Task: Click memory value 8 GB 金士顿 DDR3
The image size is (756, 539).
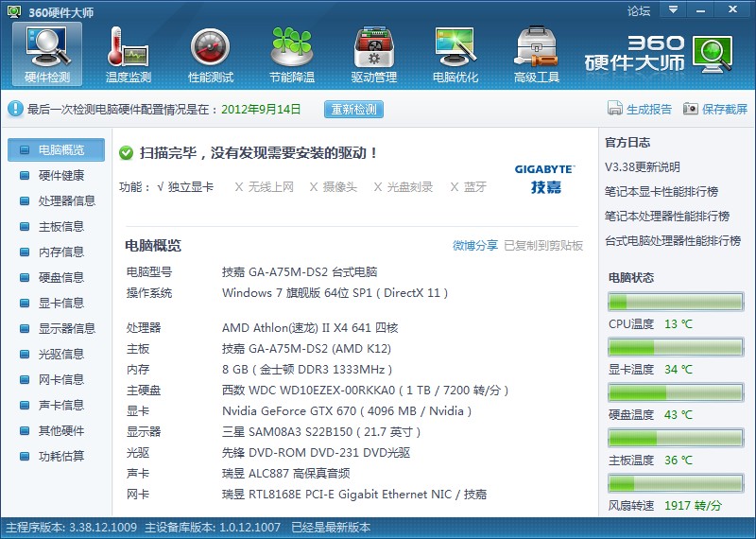Action: (307, 370)
